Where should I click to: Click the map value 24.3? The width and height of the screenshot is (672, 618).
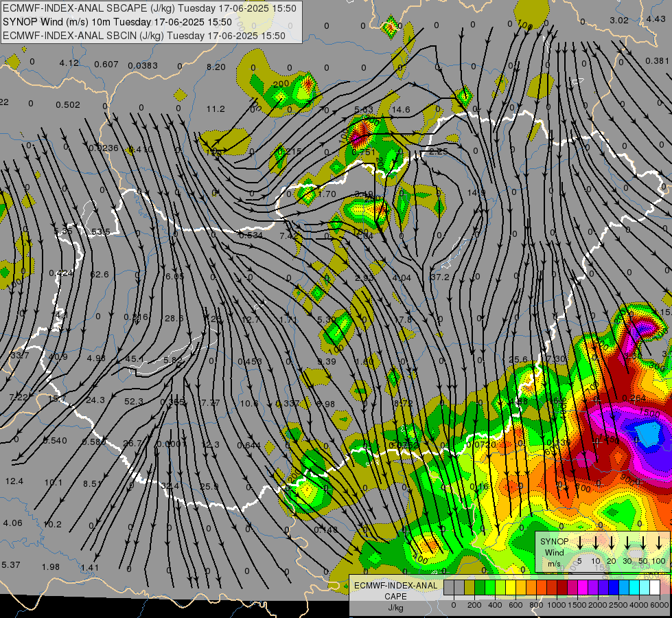95,400
